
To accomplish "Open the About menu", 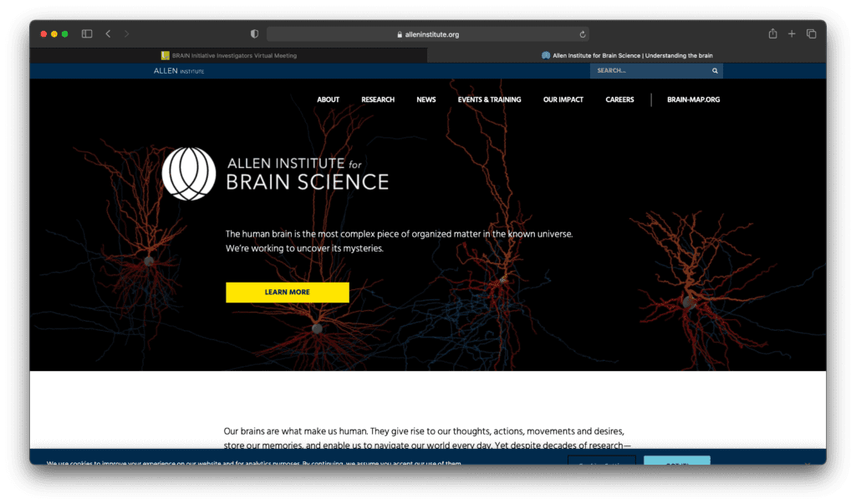I will click(x=328, y=100).
